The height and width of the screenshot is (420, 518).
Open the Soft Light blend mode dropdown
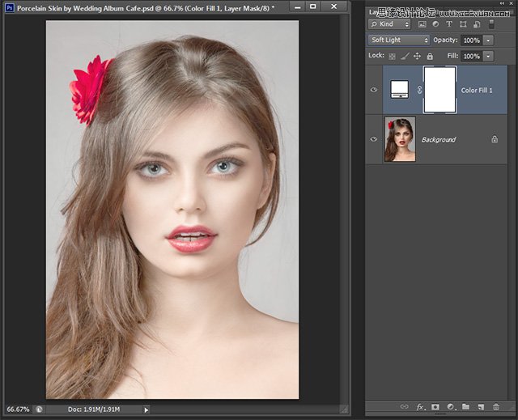coord(399,40)
